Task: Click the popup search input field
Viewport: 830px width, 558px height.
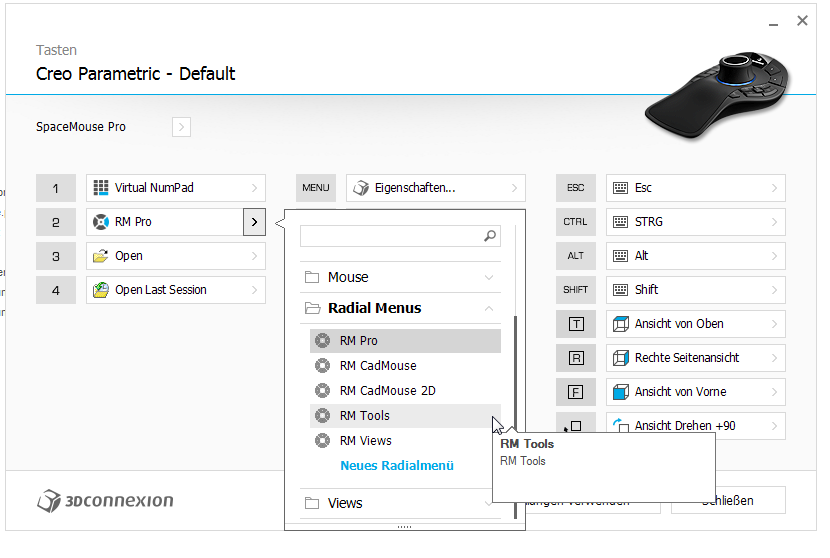Action: (x=400, y=236)
